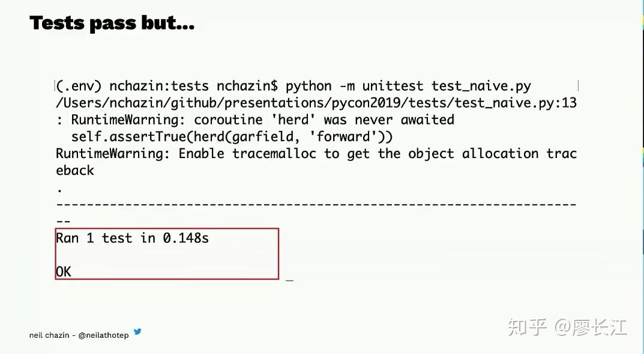Open the @neilathotep handle text
644x354 pixels.
pos(103,335)
